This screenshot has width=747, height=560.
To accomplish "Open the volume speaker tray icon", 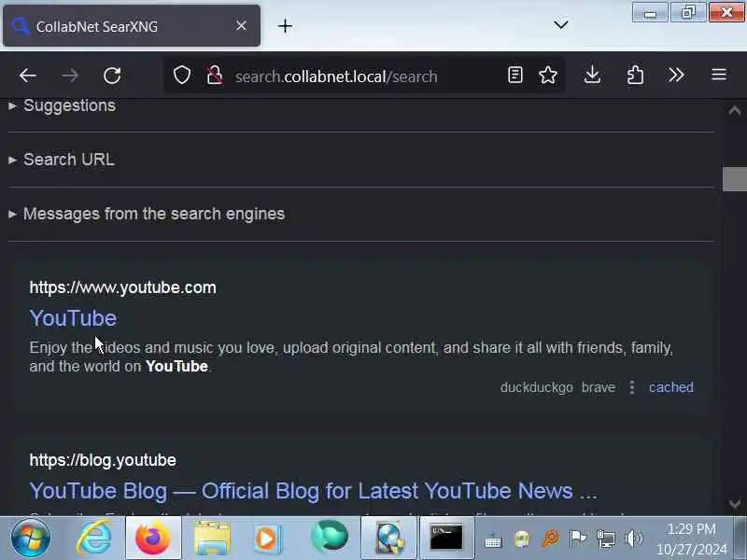I will [634, 539].
